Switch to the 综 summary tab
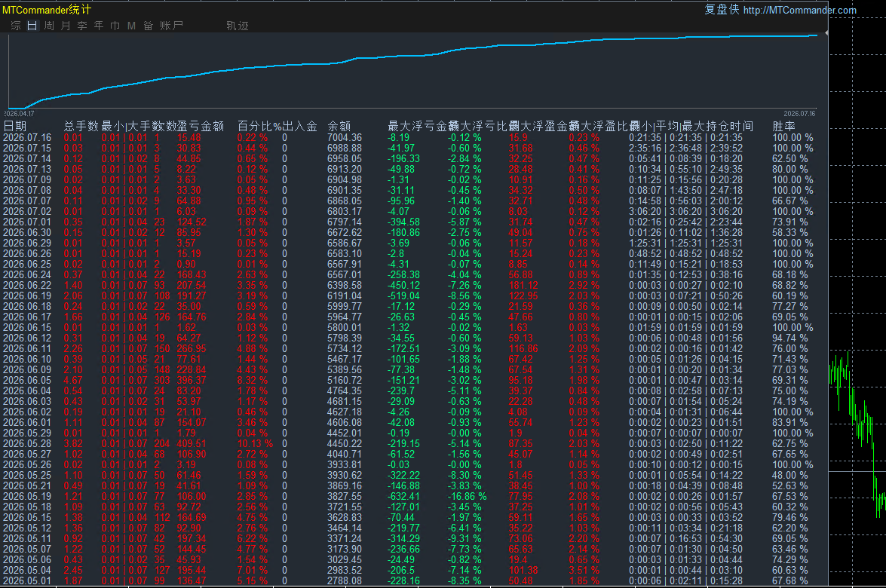Image resolution: width=886 pixels, height=588 pixels. click(16, 26)
